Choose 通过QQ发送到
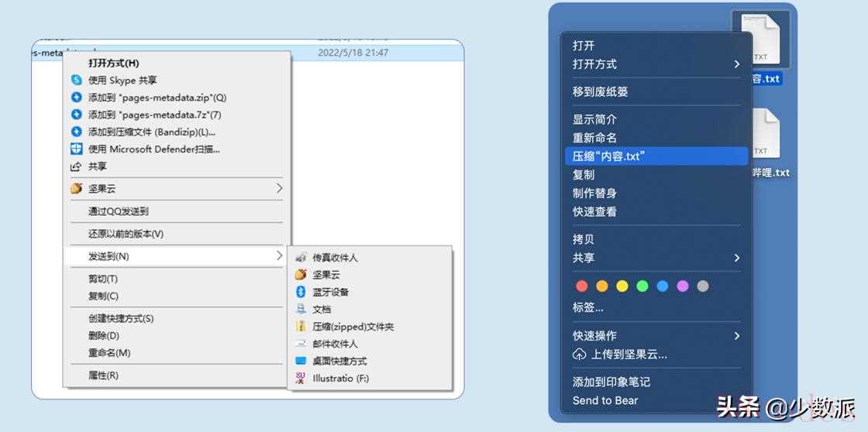This screenshot has width=868, height=432. tap(119, 211)
